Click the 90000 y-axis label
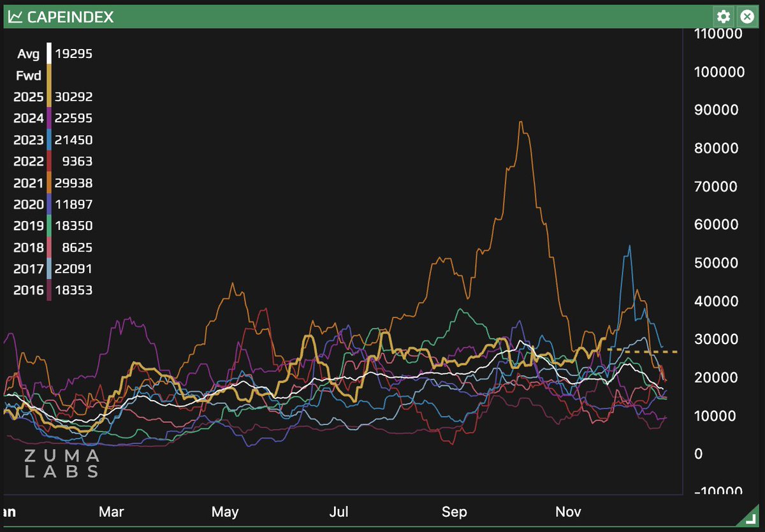 716,110
